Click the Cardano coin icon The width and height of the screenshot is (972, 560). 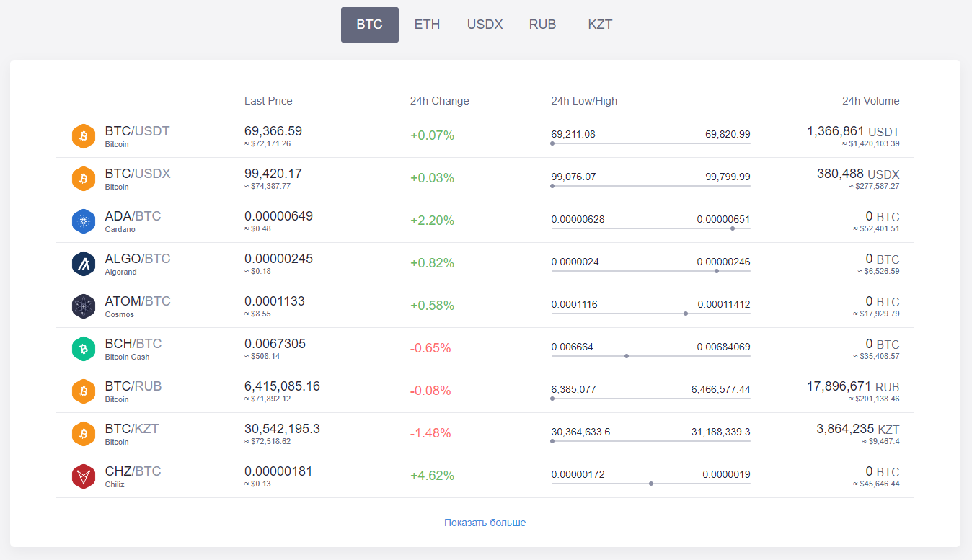click(84, 221)
